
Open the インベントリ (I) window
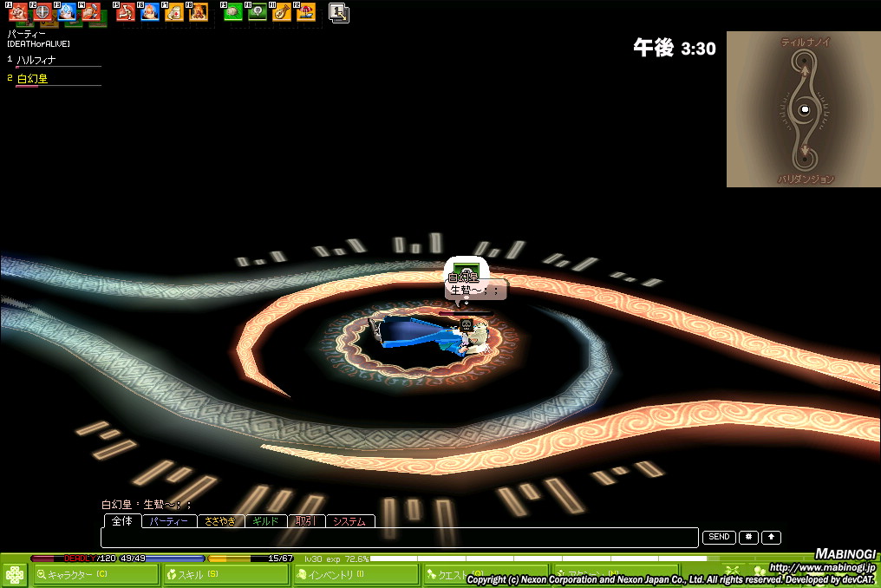click(356, 574)
